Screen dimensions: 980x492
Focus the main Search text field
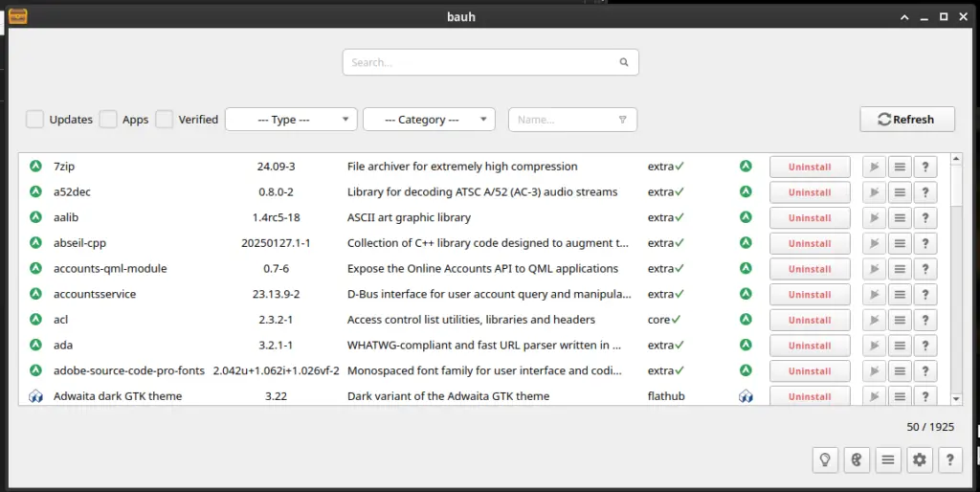click(479, 62)
